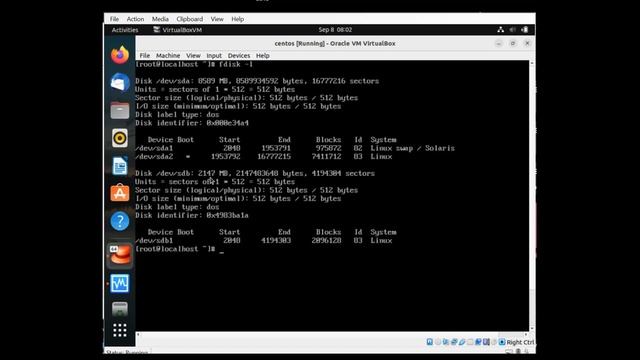Click the mouse integration indicator in status bar
Screen dimensions: 640x360
pos(493,342)
